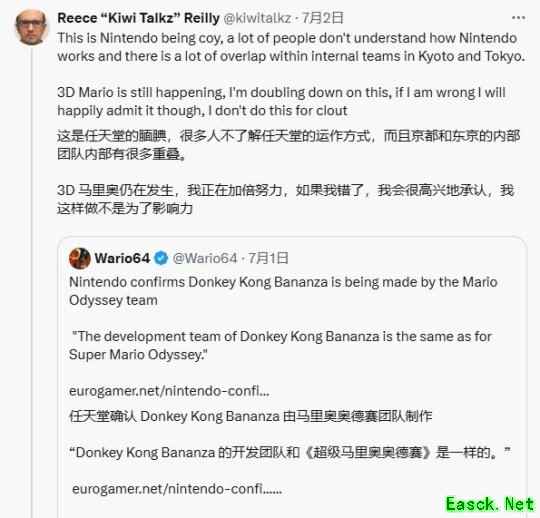
Task: Open Wario64's profile avatar
Action: [80, 258]
